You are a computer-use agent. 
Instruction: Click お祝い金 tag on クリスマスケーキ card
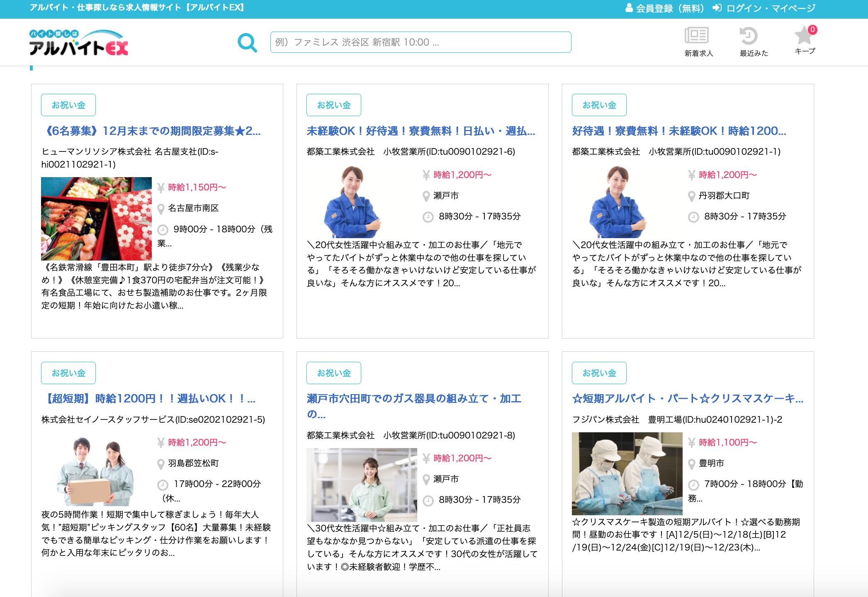point(599,373)
